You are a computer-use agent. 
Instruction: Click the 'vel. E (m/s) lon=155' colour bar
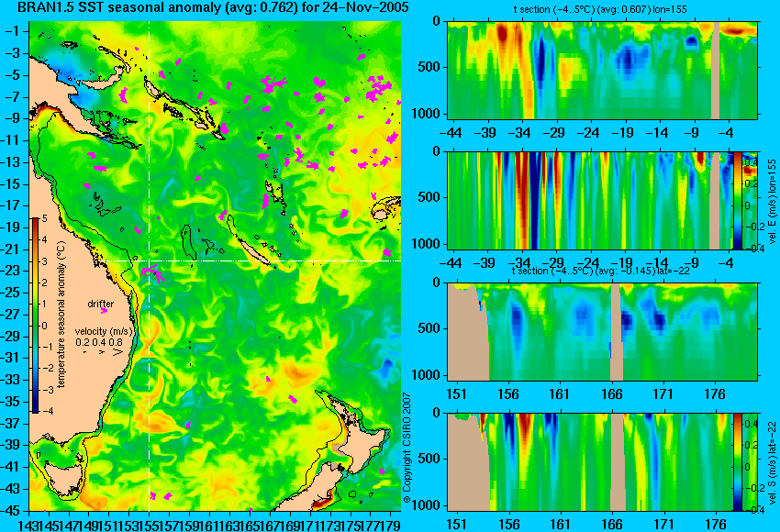pos(737,200)
